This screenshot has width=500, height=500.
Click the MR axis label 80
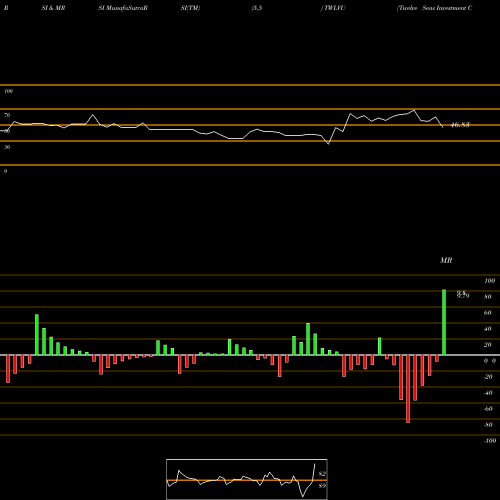[488, 297]
